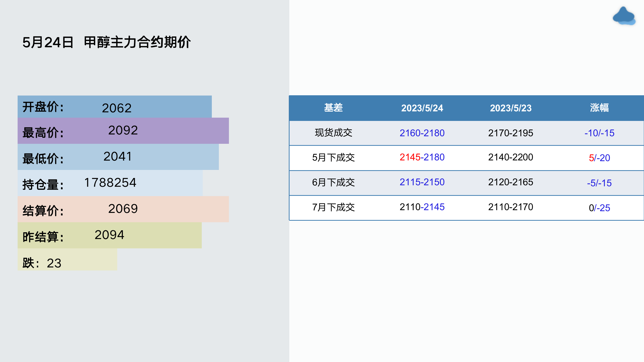This screenshot has height=362, width=644.
Task: Select the 5月下成交 row label
Action: pos(333,158)
